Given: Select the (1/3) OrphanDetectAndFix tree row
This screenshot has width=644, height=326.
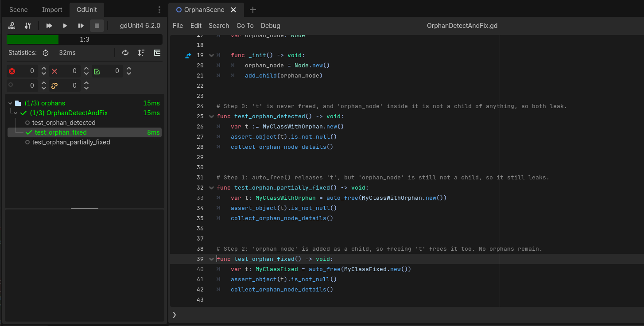Looking at the screenshot, I should tap(84, 113).
